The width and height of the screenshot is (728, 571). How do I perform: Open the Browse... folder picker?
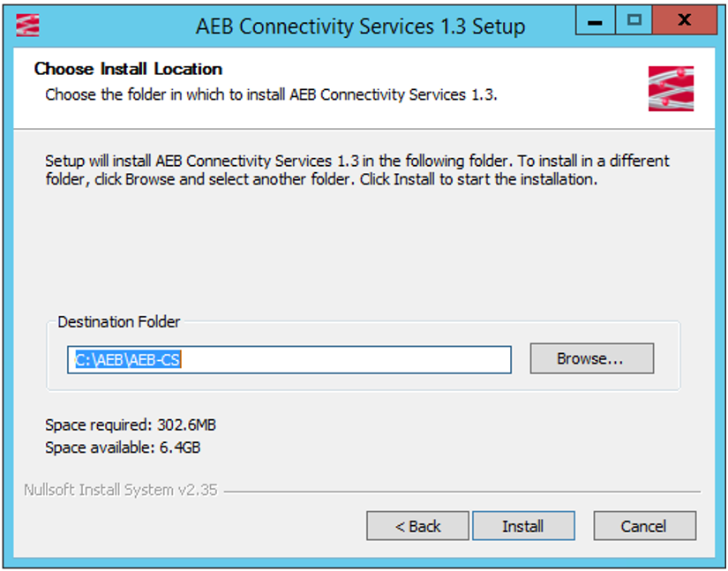[591, 358]
